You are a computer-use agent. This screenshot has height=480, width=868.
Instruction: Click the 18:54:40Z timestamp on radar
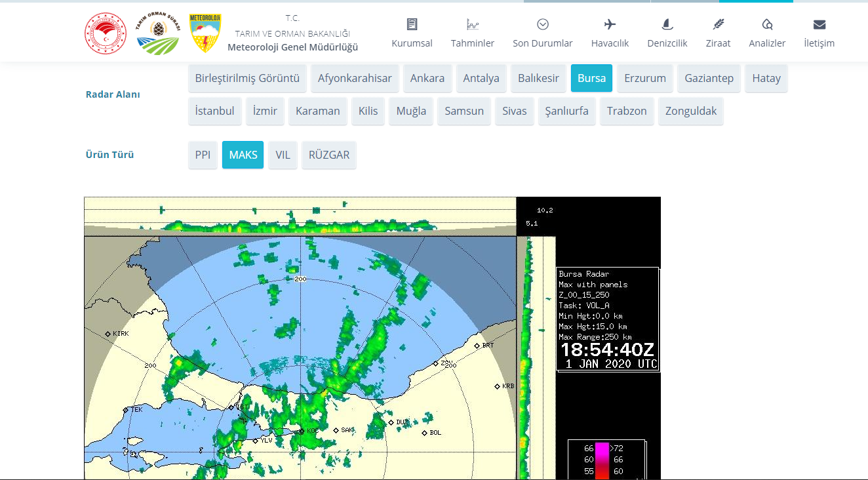click(x=608, y=350)
